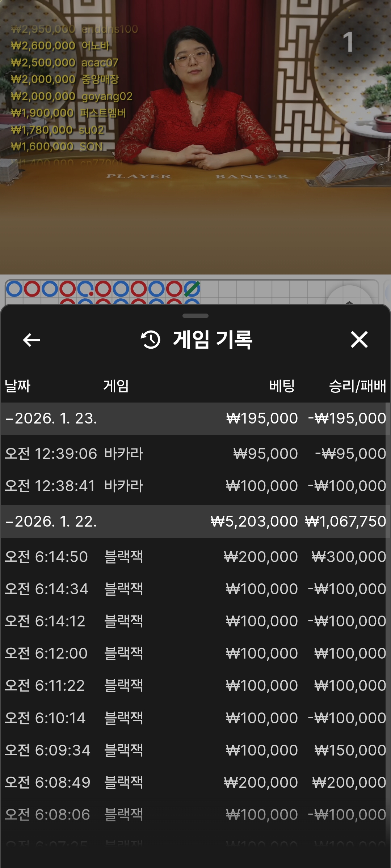Tap the history clock icon
The width and height of the screenshot is (391, 868).
[x=151, y=340]
